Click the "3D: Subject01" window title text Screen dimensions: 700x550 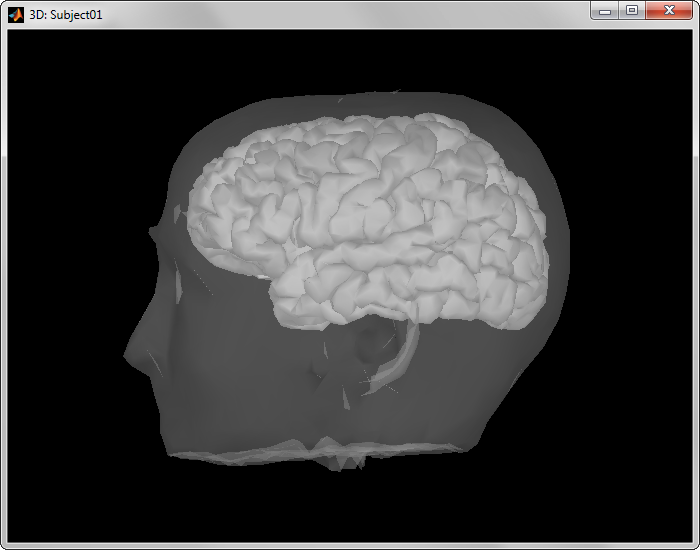pyautogui.click(x=67, y=15)
